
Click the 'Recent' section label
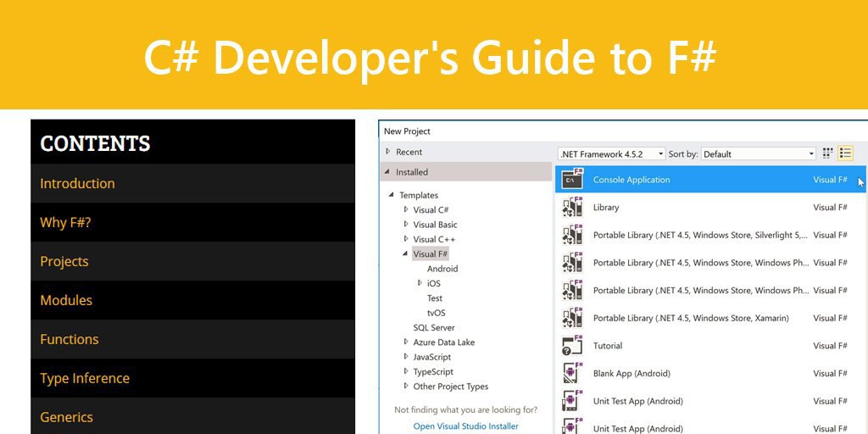pos(409,152)
